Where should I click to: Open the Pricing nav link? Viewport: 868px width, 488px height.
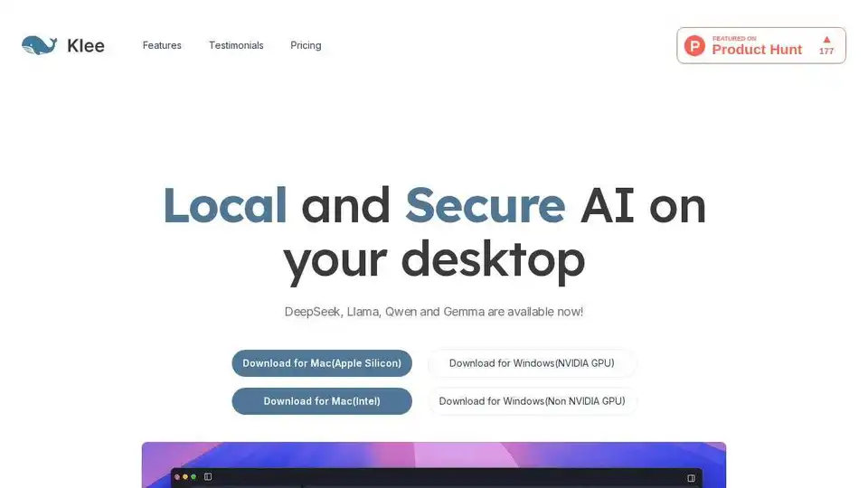(306, 45)
